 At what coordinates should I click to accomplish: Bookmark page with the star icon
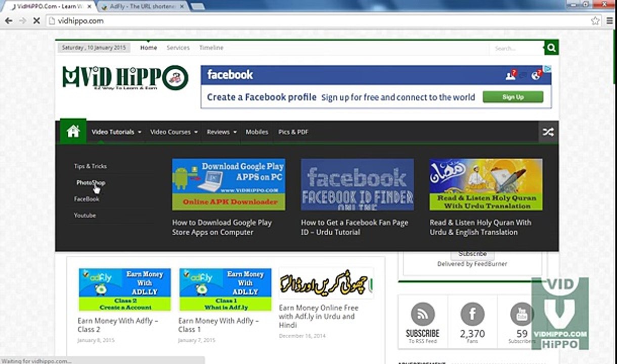(x=595, y=21)
